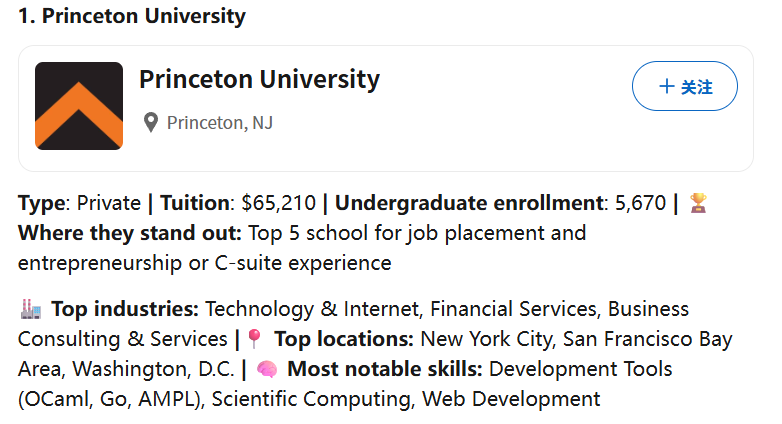This screenshot has height=424, width=782.
Task: Click the Undergraduate enrollment label
Action: (469, 203)
